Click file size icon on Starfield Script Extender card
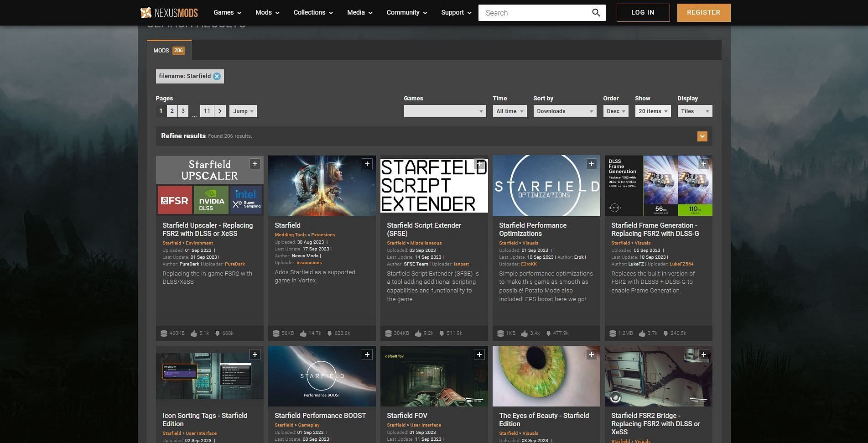 click(388, 334)
